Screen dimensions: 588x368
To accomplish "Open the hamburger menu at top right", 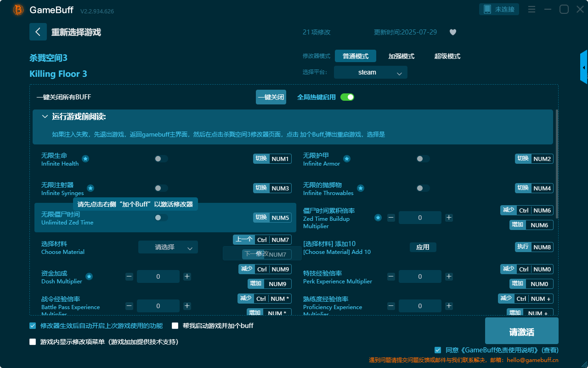I will (531, 9).
